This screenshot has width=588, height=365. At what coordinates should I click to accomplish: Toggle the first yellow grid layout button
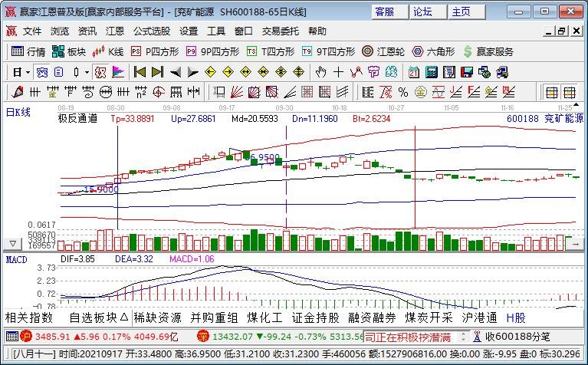click(552, 92)
